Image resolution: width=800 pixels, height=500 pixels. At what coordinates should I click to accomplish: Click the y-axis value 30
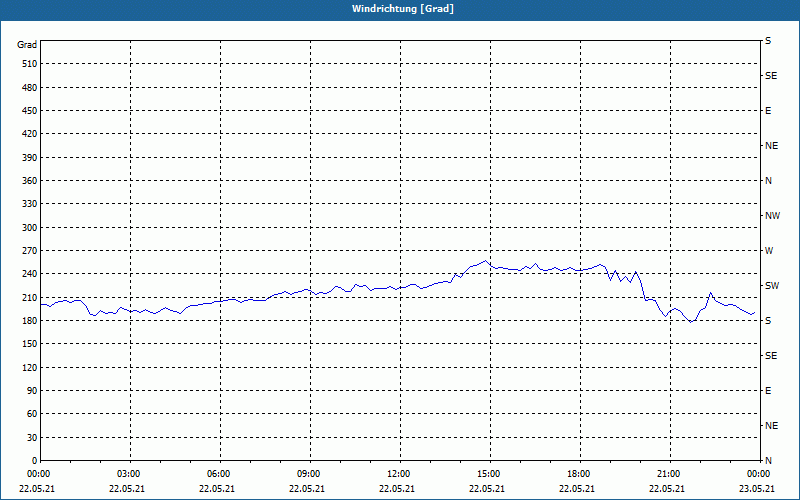point(32,437)
